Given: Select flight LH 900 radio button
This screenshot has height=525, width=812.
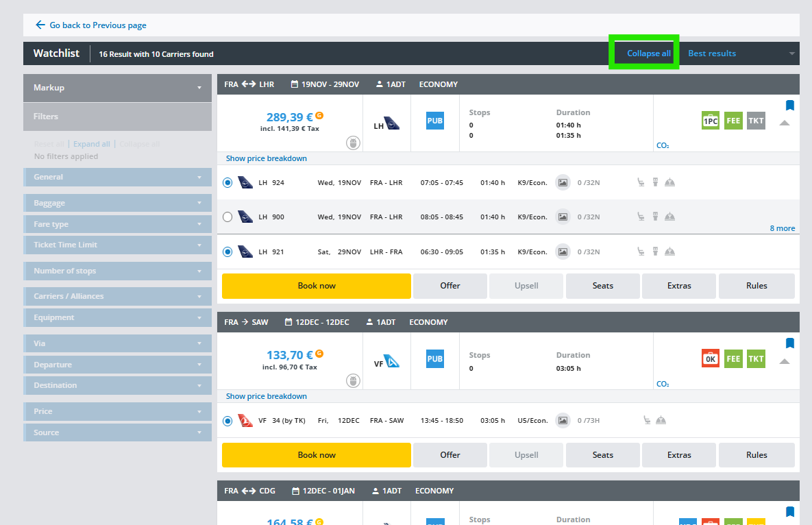Looking at the screenshot, I should coord(228,217).
